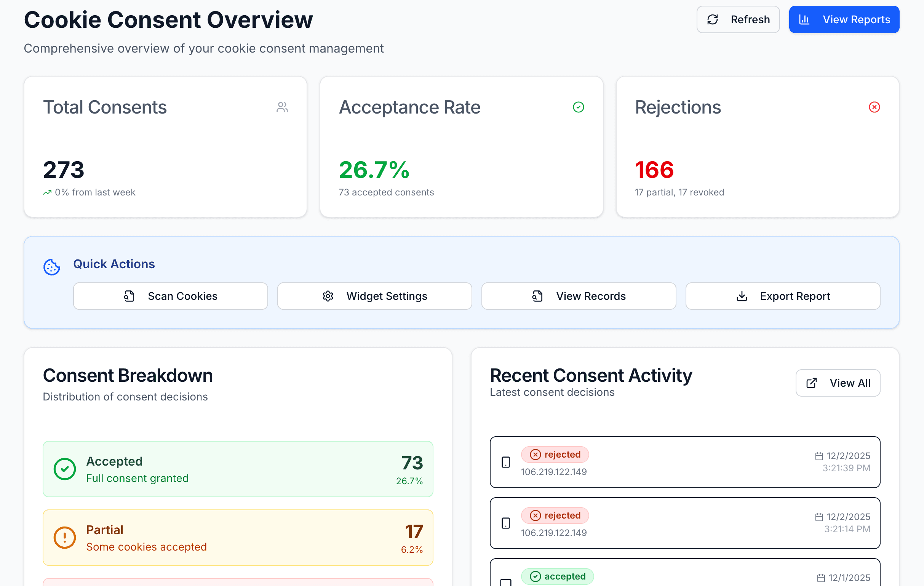Click the IP address 106.219.122.149 in first entry
This screenshot has height=586, width=924.
coord(554,472)
